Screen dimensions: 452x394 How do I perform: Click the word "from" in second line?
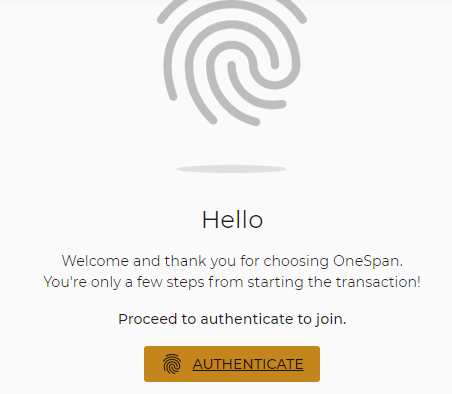click(x=226, y=282)
